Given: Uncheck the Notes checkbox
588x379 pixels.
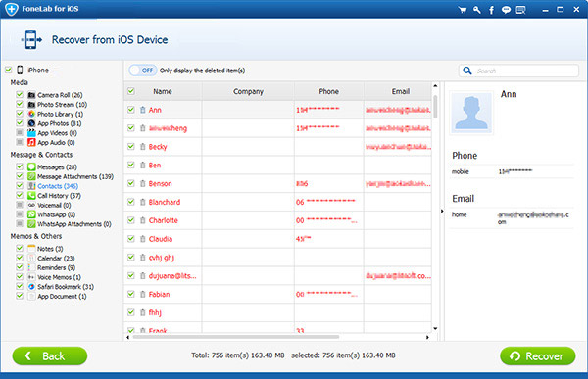Looking at the screenshot, I should click(x=20, y=248).
